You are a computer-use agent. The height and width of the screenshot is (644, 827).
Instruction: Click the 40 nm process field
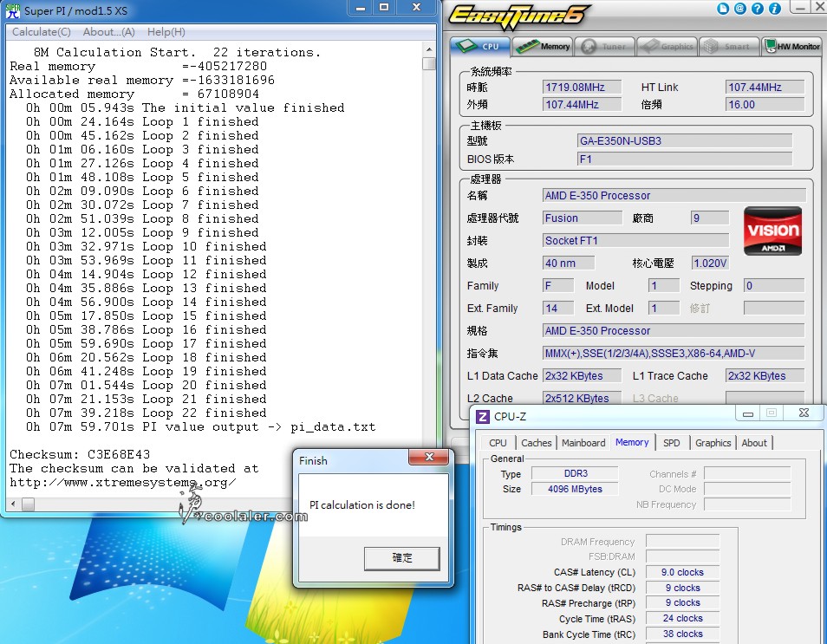(x=569, y=263)
